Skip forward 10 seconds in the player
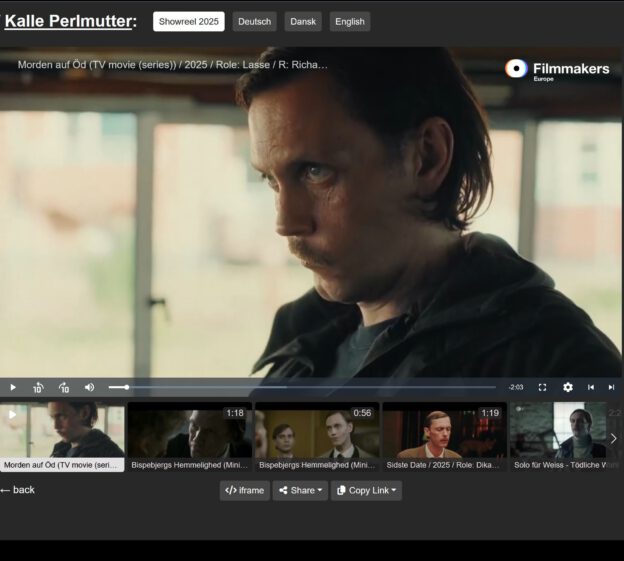The width and height of the screenshot is (624, 561). click(64, 387)
